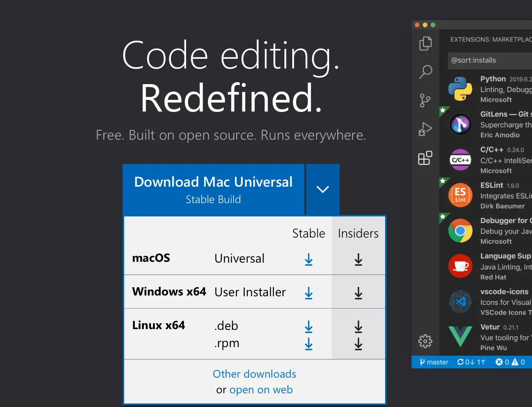Open the Other downloads link
The height and width of the screenshot is (407, 532).
254,374
